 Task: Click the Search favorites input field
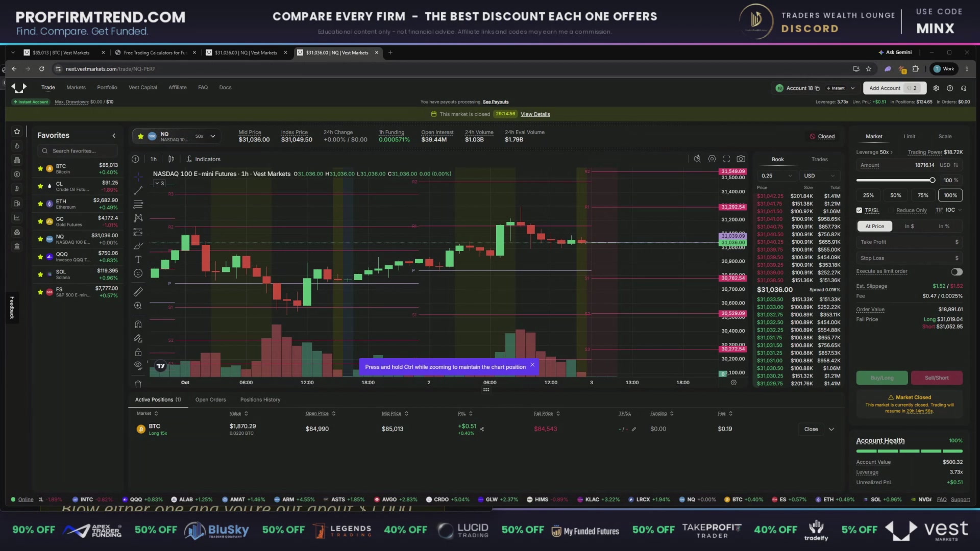coord(78,151)
